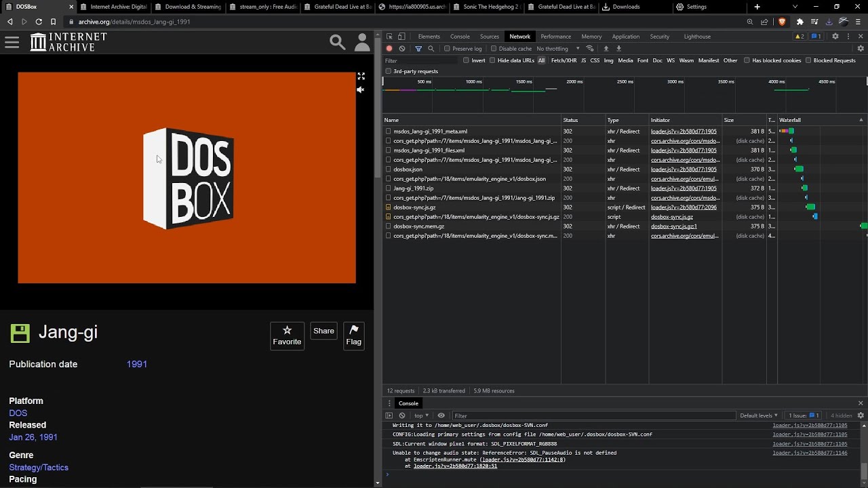The width and height of the screenshot is (868, 488).
Task: Close the console drawer
Action: tap(861, 403)
